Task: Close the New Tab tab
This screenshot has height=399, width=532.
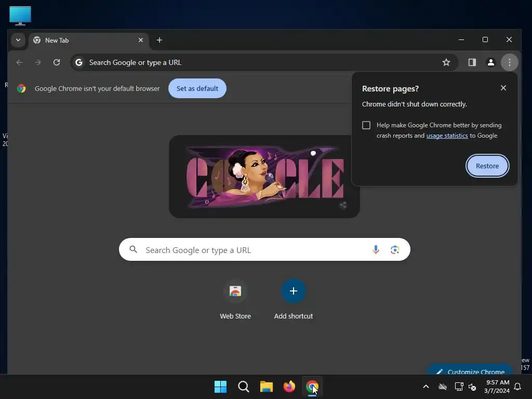Action: 141,40
